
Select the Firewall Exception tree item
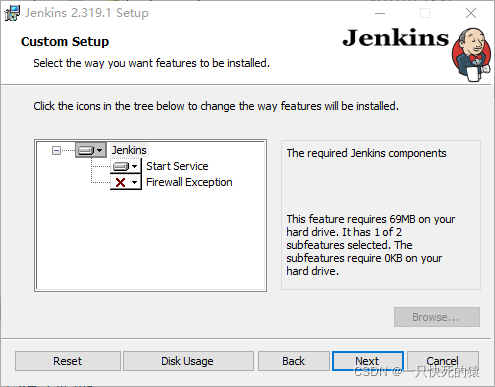(x=189, y=182)
